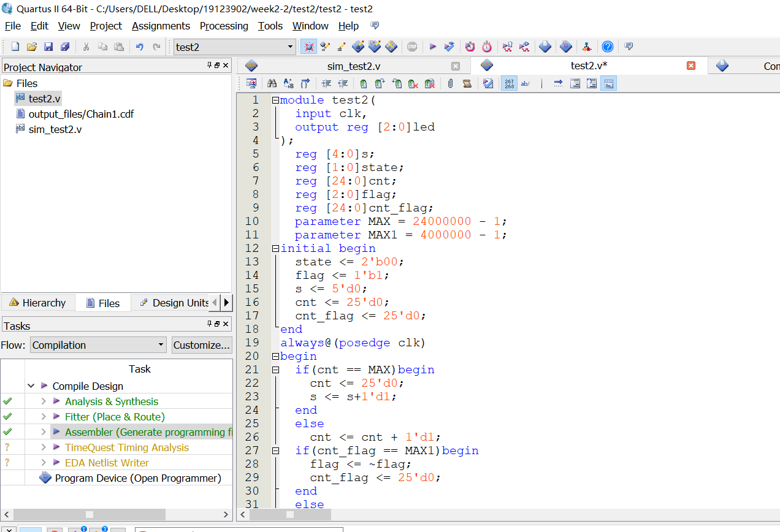
Task: Click the Open file folder icon
Action: 32,47
